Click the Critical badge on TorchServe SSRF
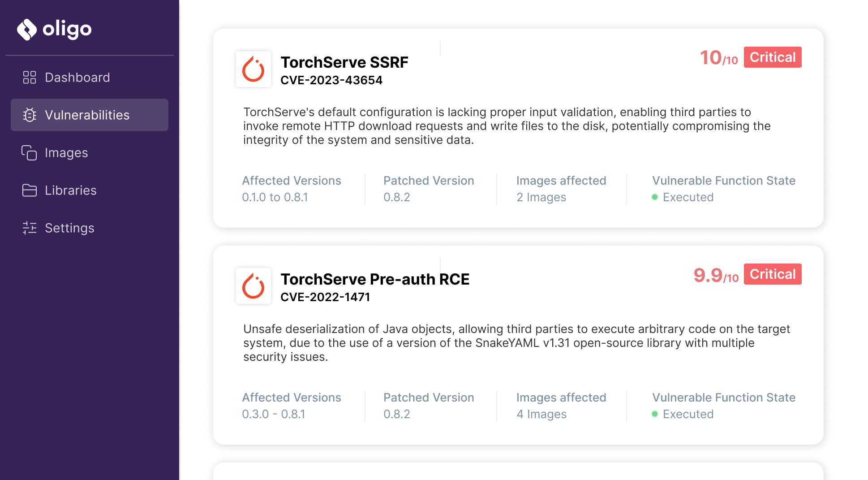This screenshot has width=868, height=480. point(772,57)
